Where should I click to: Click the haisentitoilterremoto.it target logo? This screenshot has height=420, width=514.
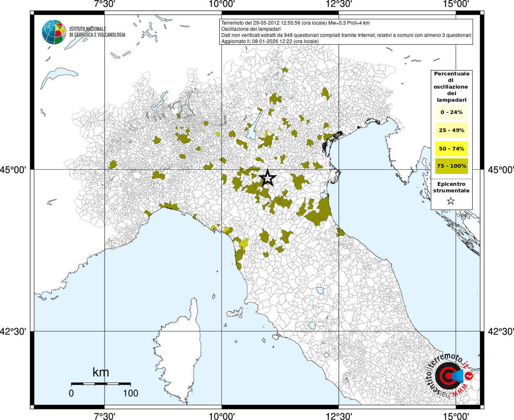pos(450,376)
